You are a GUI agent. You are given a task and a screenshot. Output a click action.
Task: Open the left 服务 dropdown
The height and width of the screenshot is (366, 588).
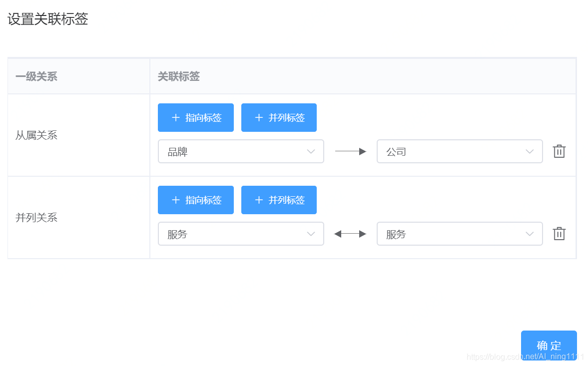point(241,234)
